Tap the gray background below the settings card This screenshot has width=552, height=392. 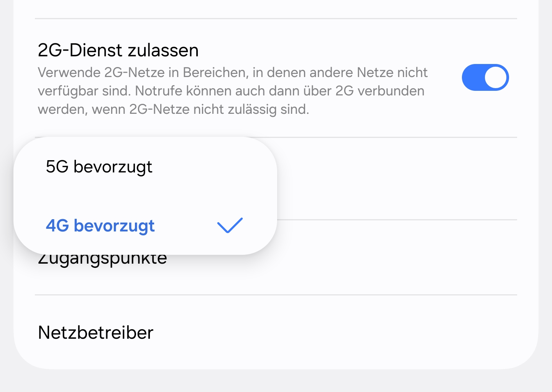[276, 381]
